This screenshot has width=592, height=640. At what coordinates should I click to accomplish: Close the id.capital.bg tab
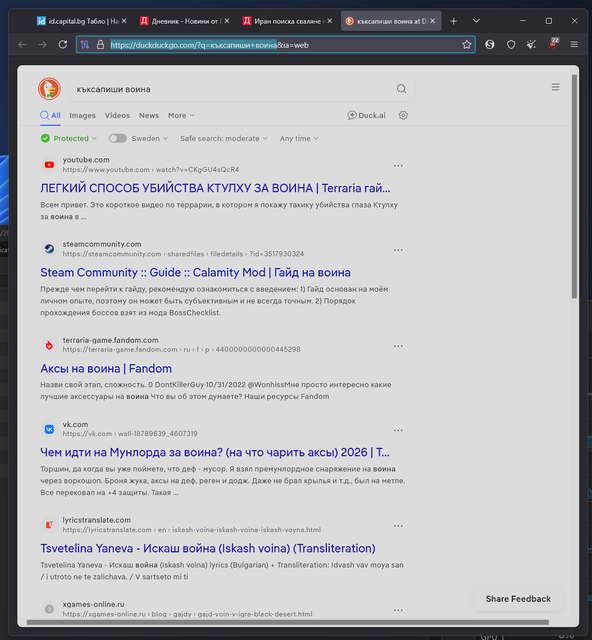click(x=124, y=21)
